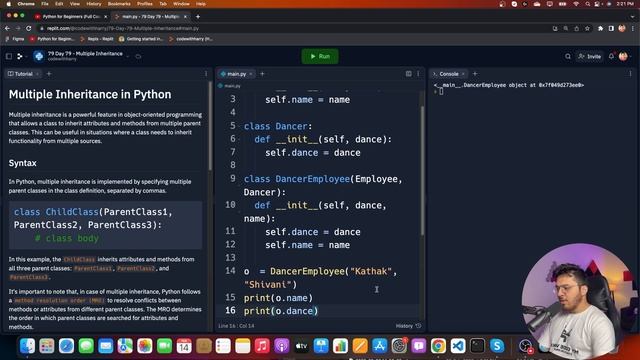The width and height of the screenshot is (640, 360).
Task: Open file History in editor footer
Action: [408, 326]
